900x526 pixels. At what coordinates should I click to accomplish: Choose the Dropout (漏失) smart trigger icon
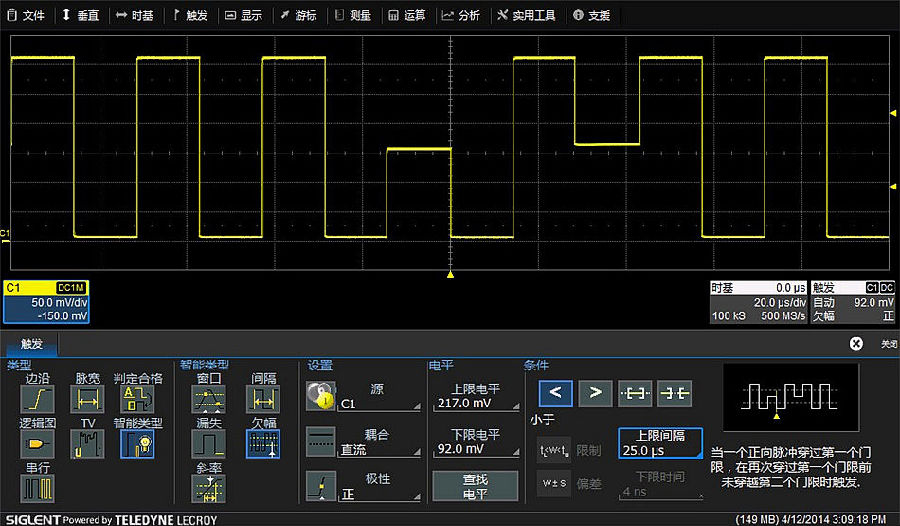pyautogui.click(x=209, y=444)
